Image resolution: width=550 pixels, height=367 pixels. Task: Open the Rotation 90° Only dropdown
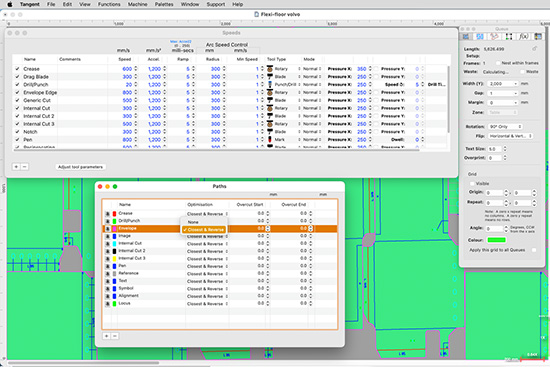(505, 127)
